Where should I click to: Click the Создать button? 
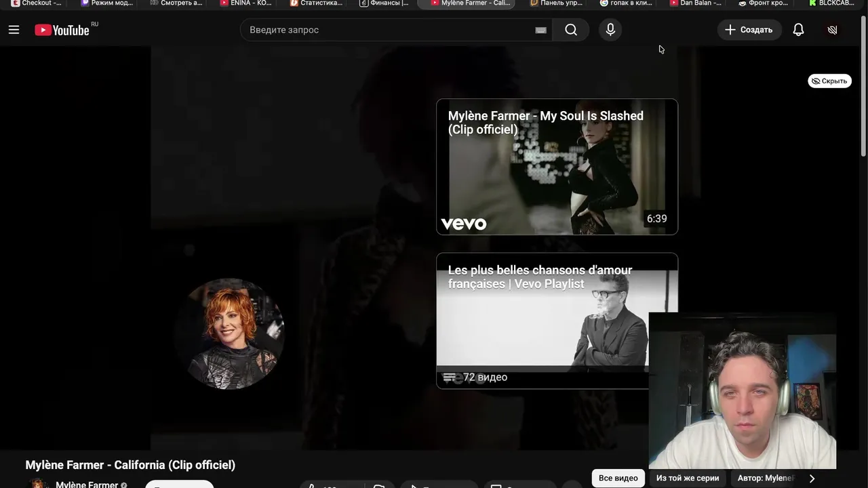[749, 30]
